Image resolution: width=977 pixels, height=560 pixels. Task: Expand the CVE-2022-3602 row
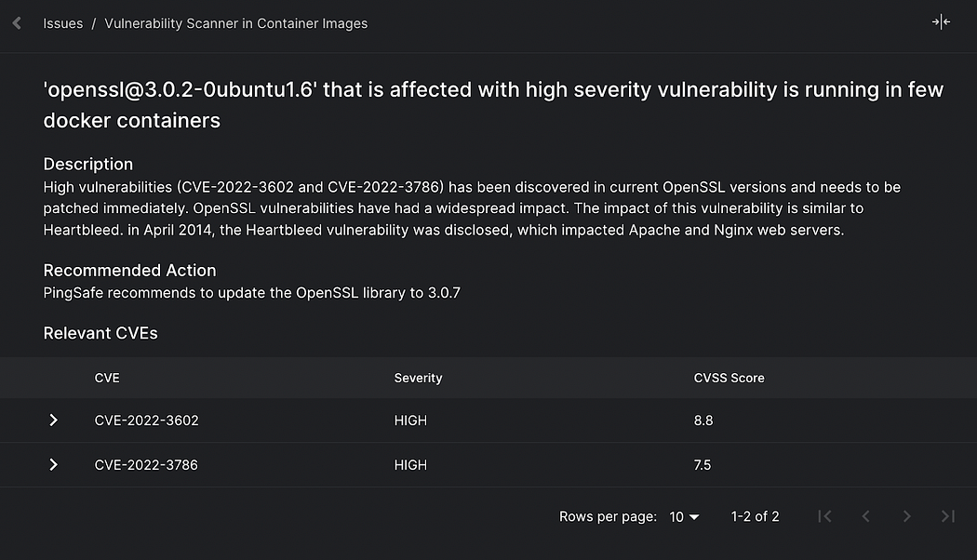[x=54, y=420]
